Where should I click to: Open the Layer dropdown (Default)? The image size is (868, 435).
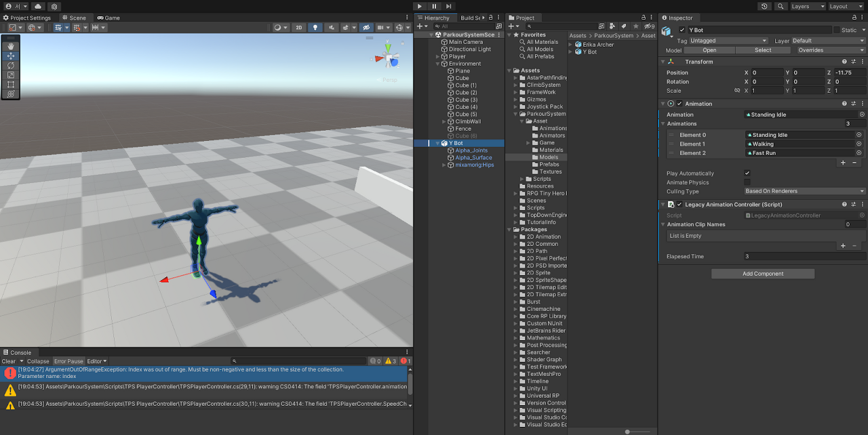(829, 41)
